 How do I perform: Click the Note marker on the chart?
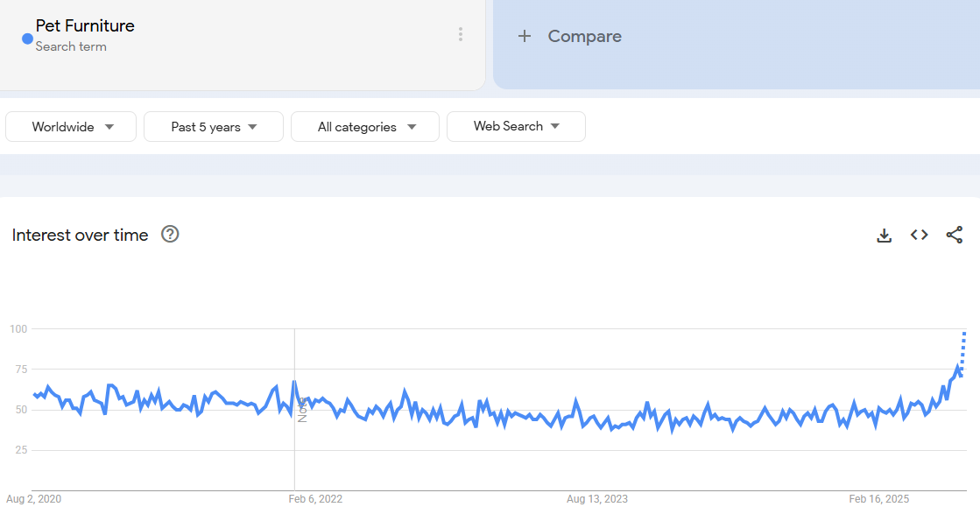point(301,409)
